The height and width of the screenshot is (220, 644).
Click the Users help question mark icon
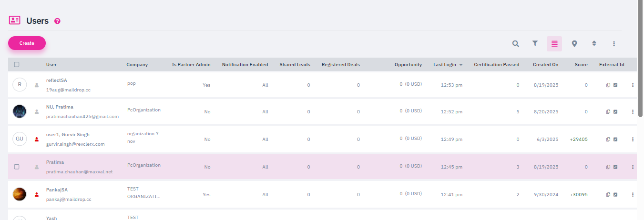tap(58, 21)
